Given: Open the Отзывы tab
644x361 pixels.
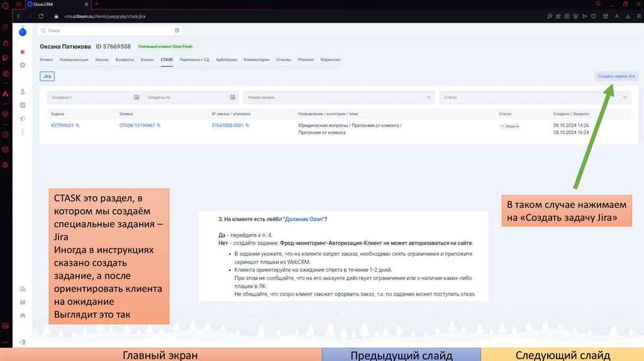Looking at the screenshot, I should pos(284,60).
